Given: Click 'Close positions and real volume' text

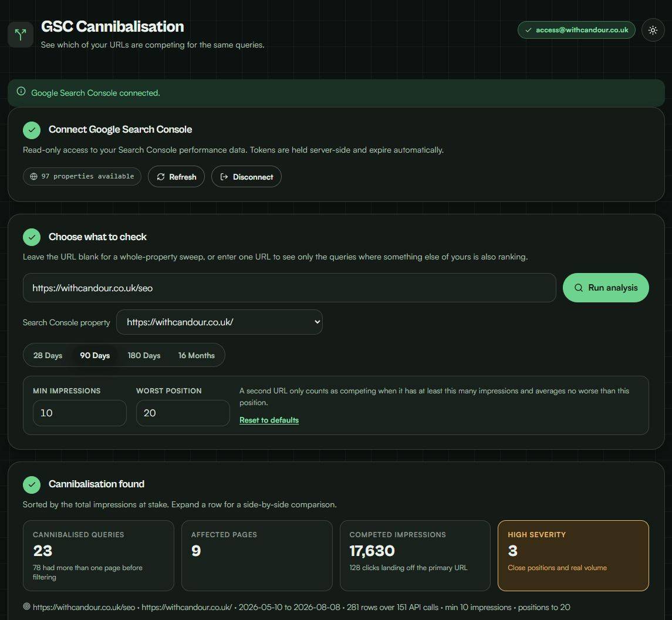Looking at the screenshot, I should (557, 568).
